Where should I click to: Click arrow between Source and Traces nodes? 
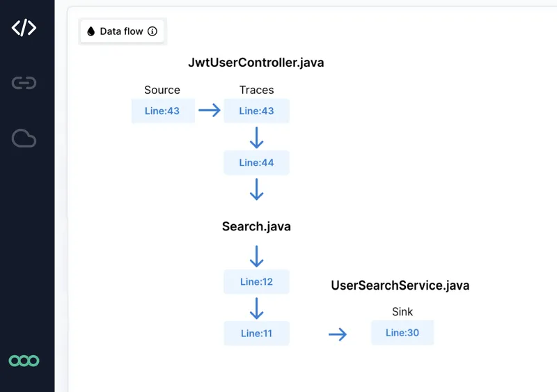(x=209, y=110)
